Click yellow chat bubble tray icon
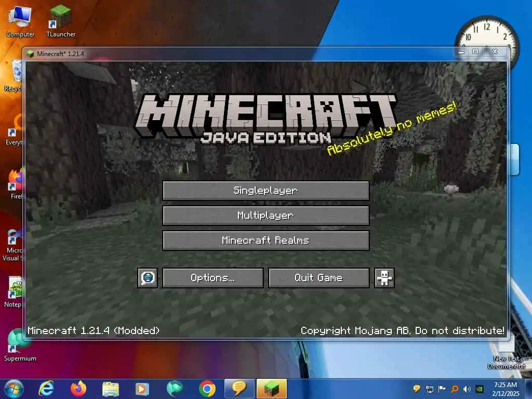This screenshot has width=532, height=399. [x=417, y=389]
